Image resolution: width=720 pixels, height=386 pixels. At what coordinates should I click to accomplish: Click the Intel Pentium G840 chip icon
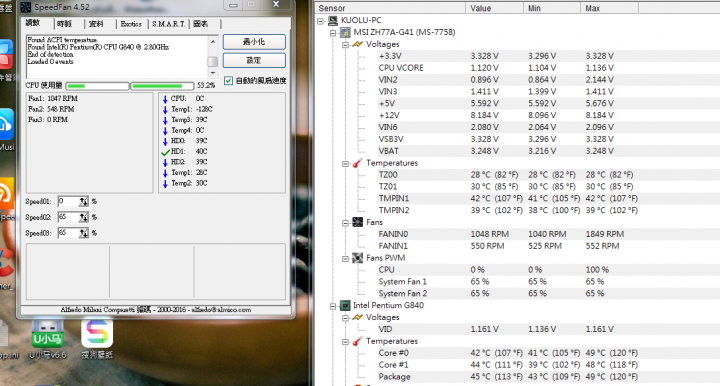coord(345,305)
